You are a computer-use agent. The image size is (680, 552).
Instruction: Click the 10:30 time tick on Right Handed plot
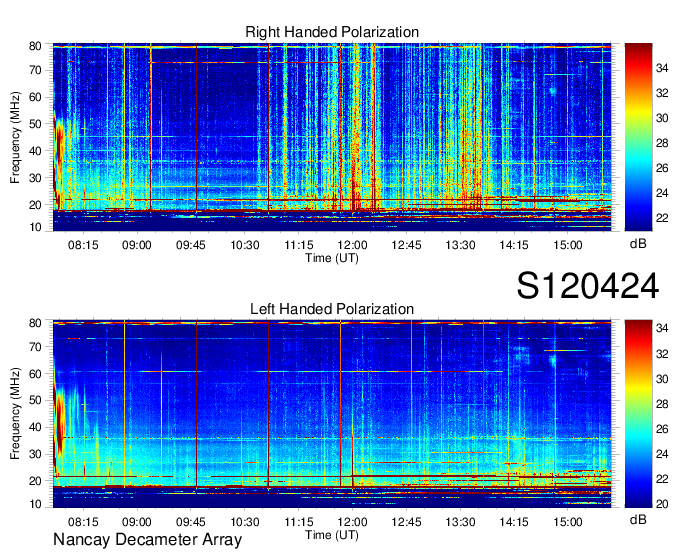245,245
